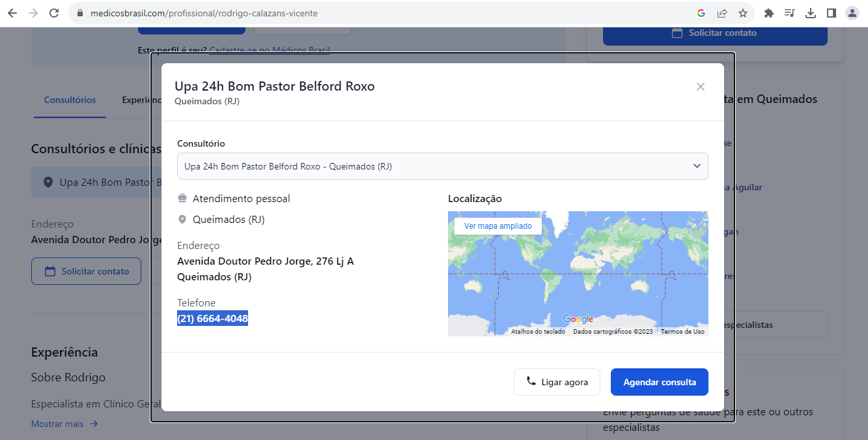Screen dimensions: 868x440
Task: Click the location pin icon beside Queimados (RJ)
Action: tap(182, 220)
